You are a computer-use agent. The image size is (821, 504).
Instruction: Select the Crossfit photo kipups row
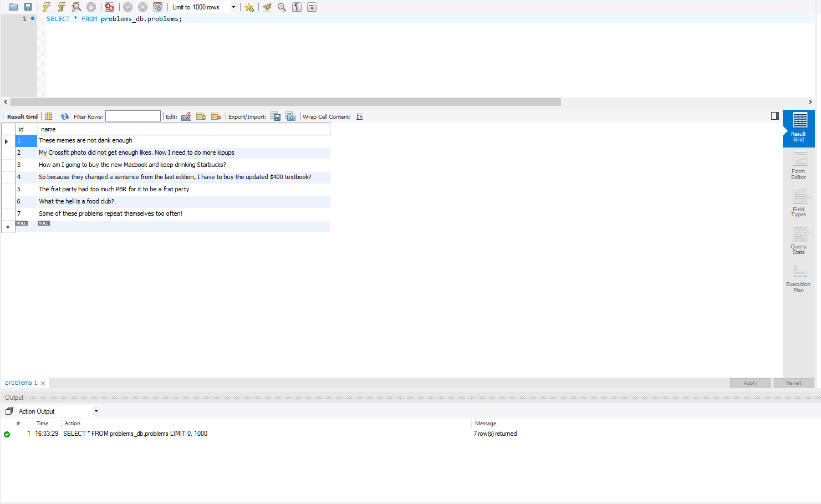184,153
